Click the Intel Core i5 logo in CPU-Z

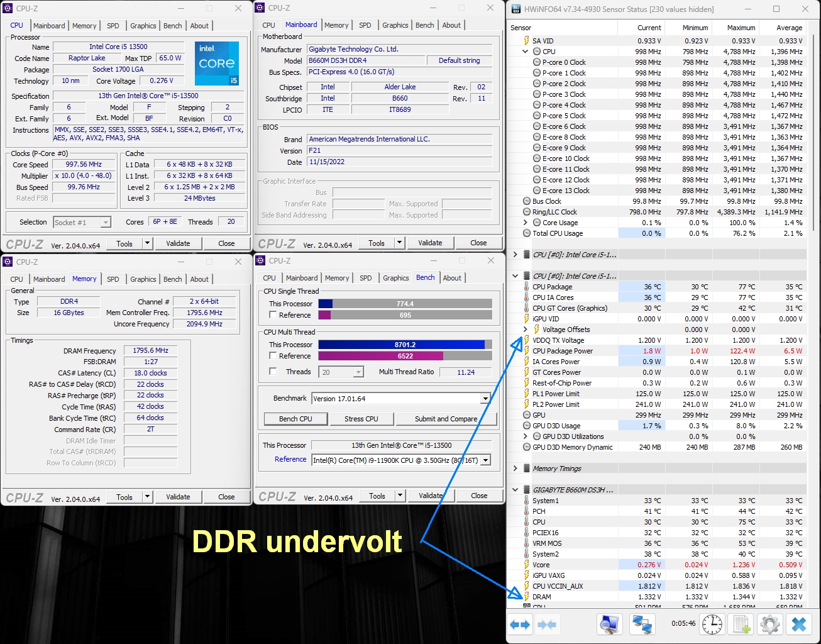coord(216,64)
